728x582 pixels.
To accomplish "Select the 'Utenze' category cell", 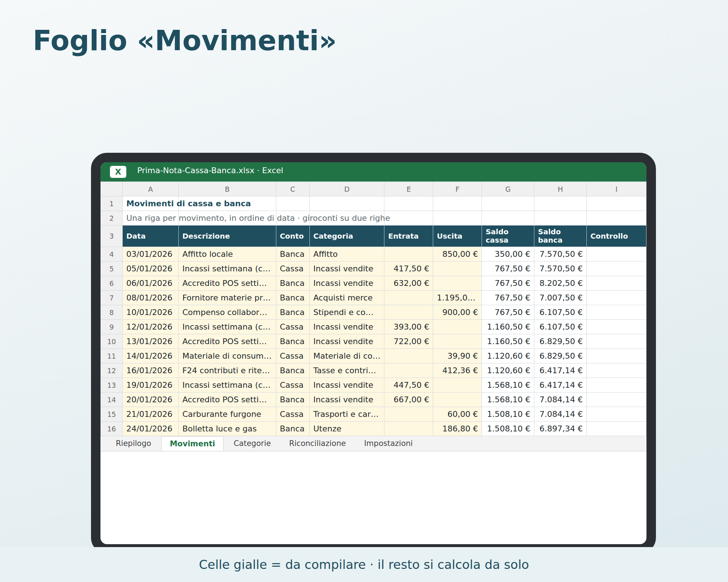I will pos(347,429).
